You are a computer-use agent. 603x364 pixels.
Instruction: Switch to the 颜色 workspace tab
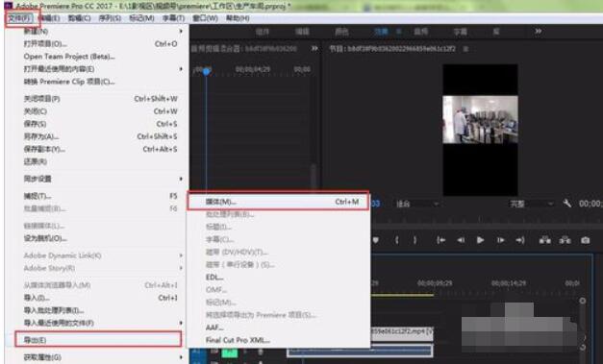pos(341,32)
